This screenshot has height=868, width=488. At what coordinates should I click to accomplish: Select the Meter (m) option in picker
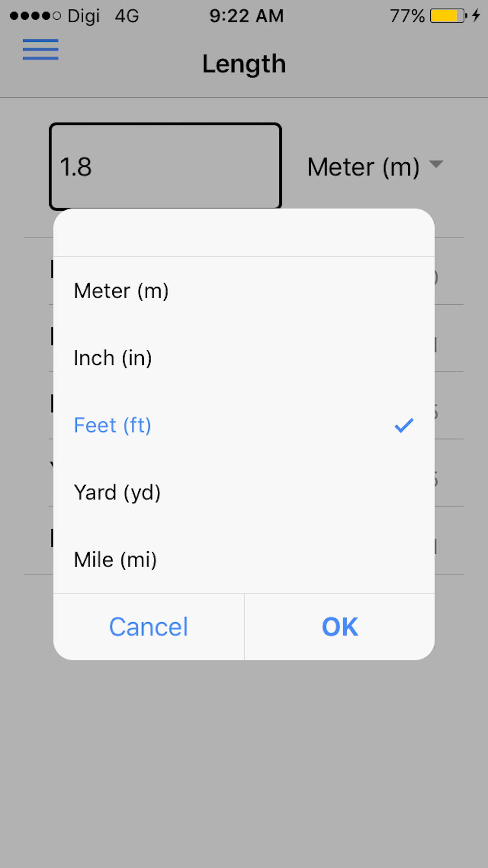click(x=121, y=291)
